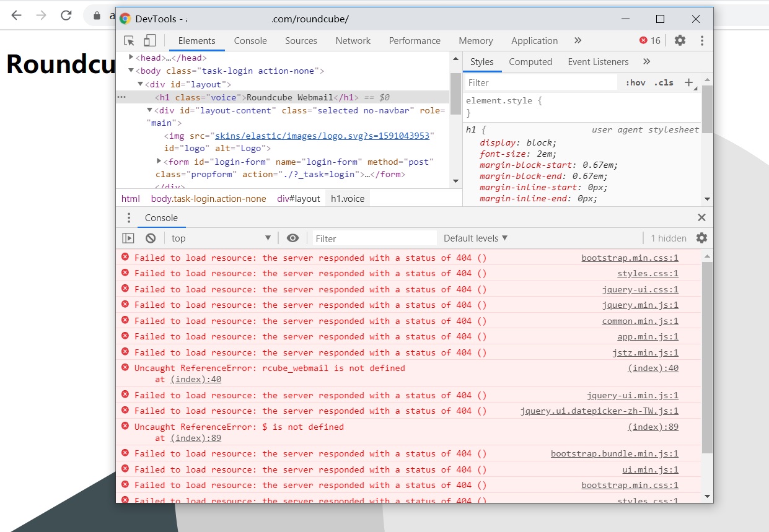Show the console sidebar icon

pos(128,238)
